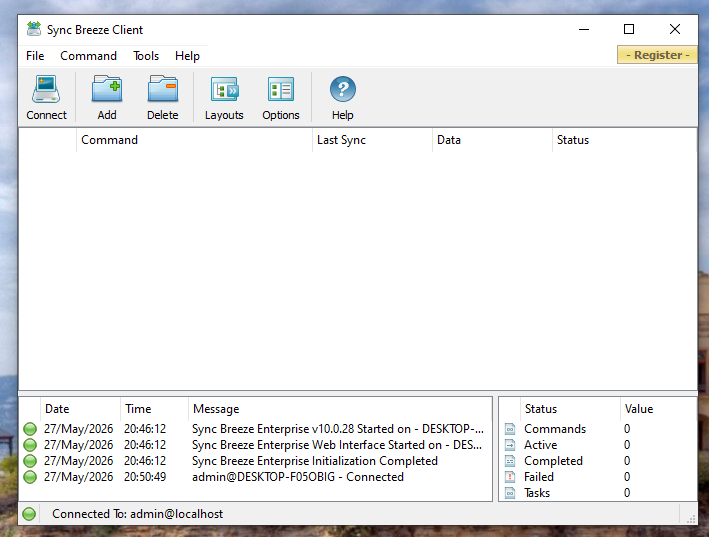
Task: Select the 'Initialization Completed' log message
Action: 315,461
